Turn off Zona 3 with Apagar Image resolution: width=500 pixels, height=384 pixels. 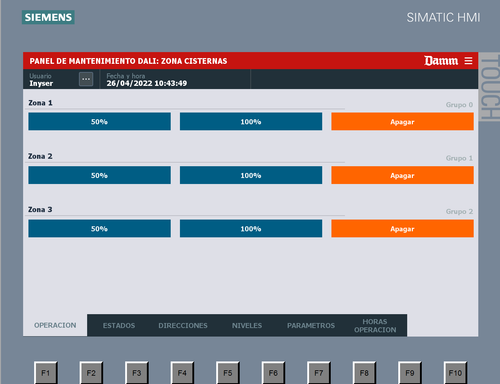tap(402, 229)
